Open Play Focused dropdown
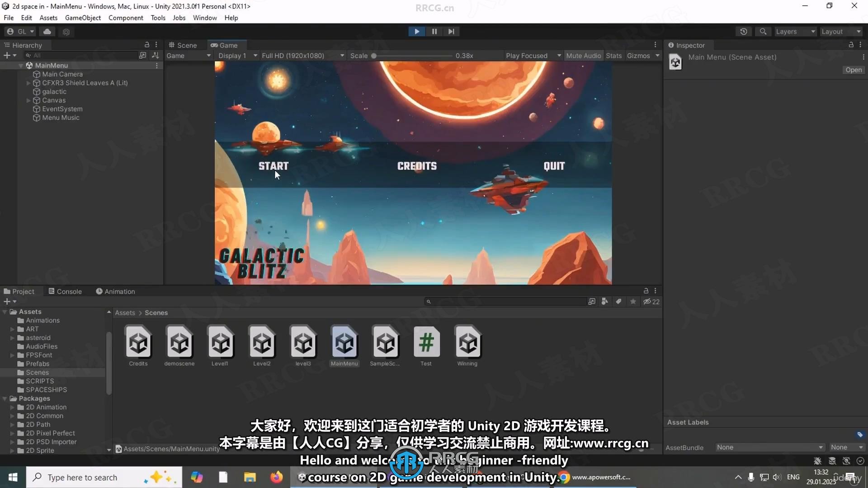Screen dimensions: 868x488 click(533, 56)
